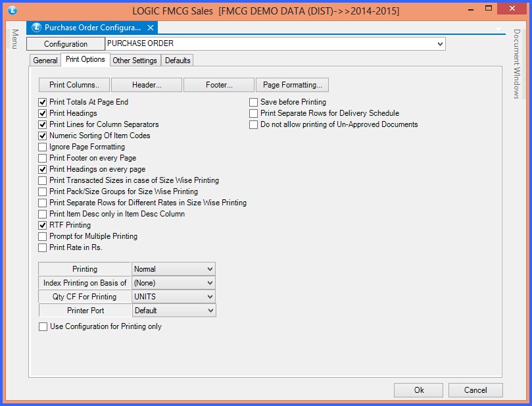Expand the Printer Port dropdown

174,311
